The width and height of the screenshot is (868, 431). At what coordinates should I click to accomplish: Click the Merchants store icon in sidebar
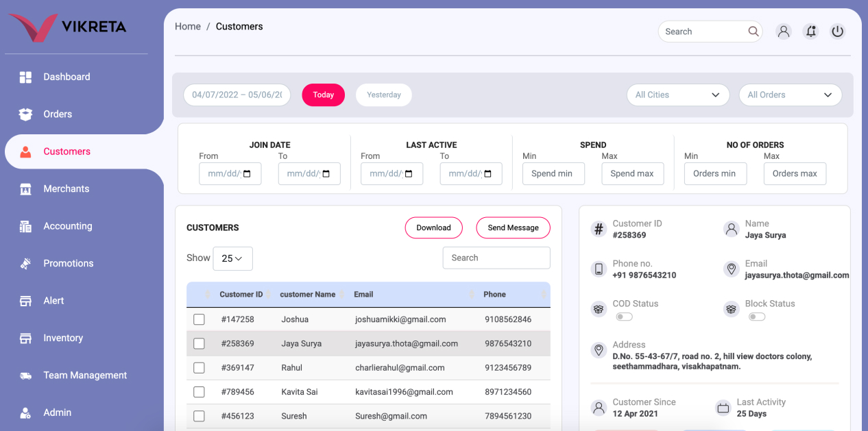pos(25,189)
